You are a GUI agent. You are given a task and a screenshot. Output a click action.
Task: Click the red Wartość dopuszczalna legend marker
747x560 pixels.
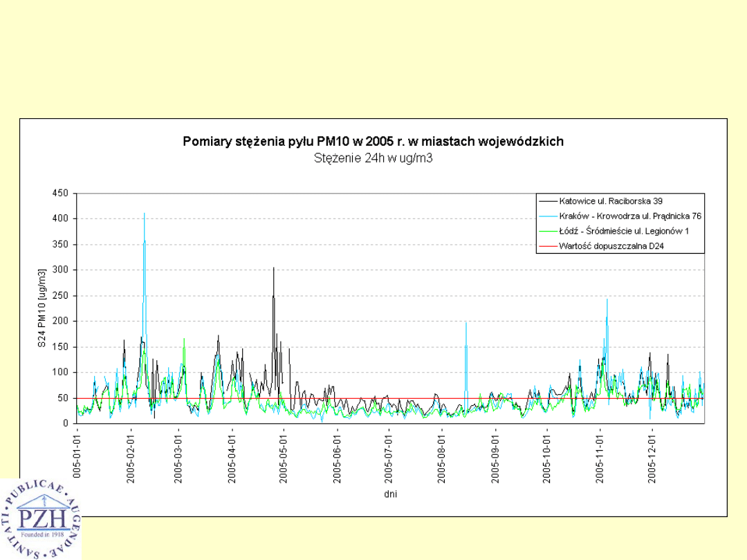[x=548, y=246]
